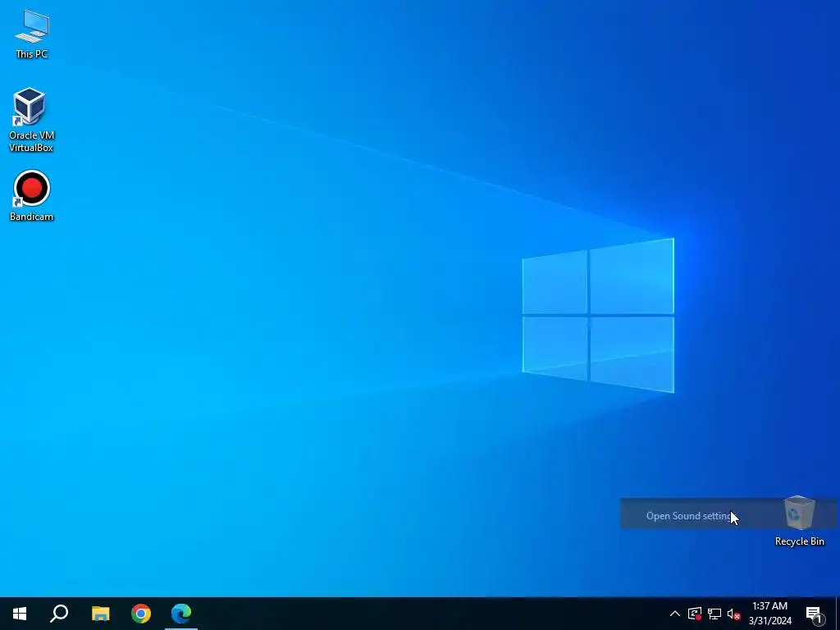This screenshot has width=840, height=630.
Task: Open taskbar Search magnifier
Action: pyautogui.click(x=59, y=614)
